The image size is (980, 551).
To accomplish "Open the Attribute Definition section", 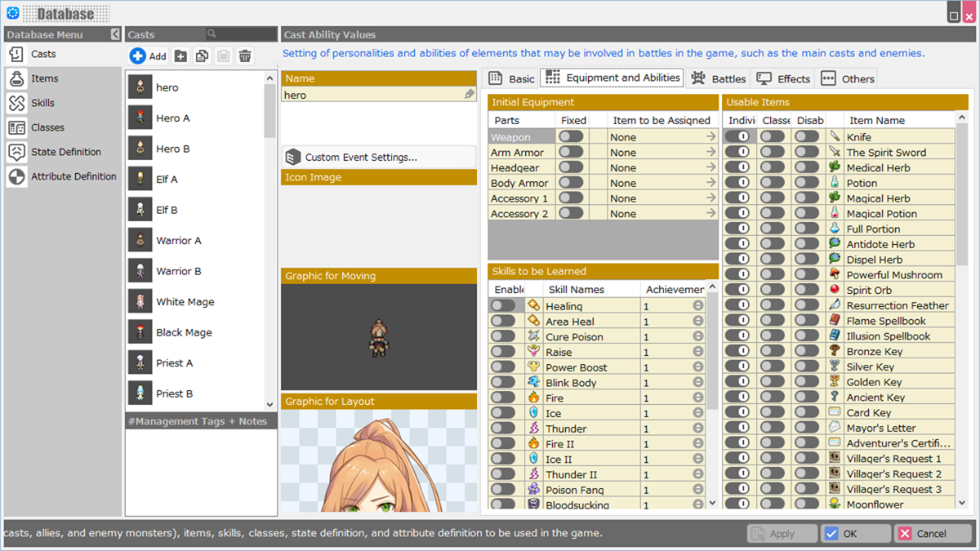I will click(x=17, y=176).
